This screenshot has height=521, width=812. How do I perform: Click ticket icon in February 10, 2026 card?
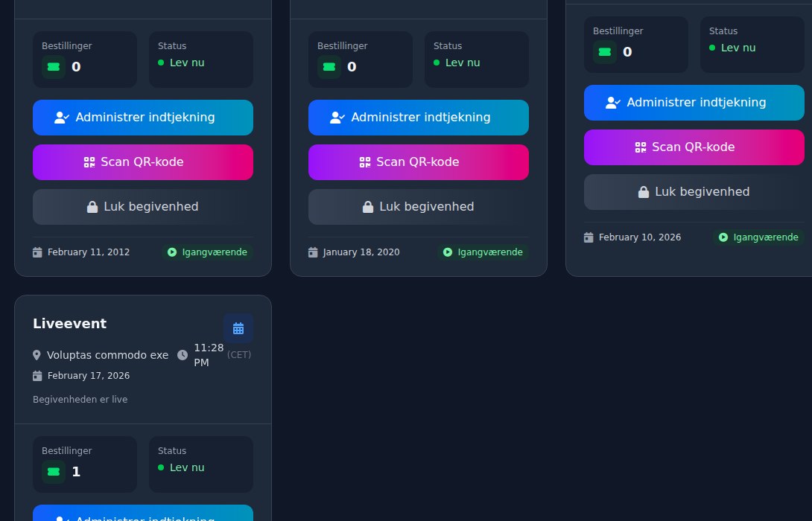tap(605, 52)
